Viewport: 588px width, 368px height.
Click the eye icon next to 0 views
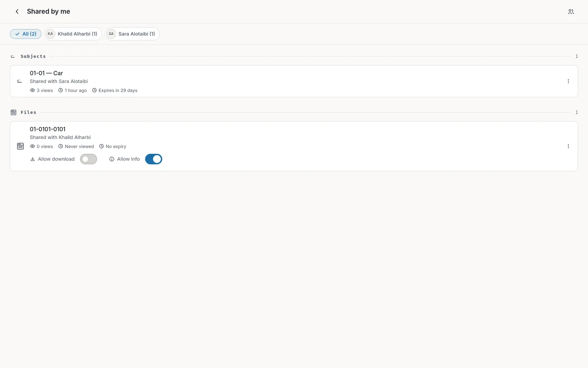(x=32, y=146)
